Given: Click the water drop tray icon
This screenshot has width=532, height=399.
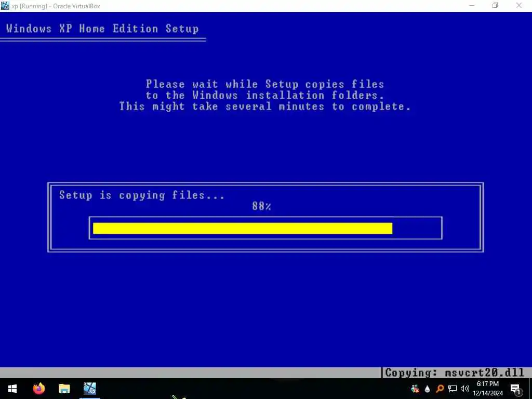Looking at the screenshot, I should (427, 389).
